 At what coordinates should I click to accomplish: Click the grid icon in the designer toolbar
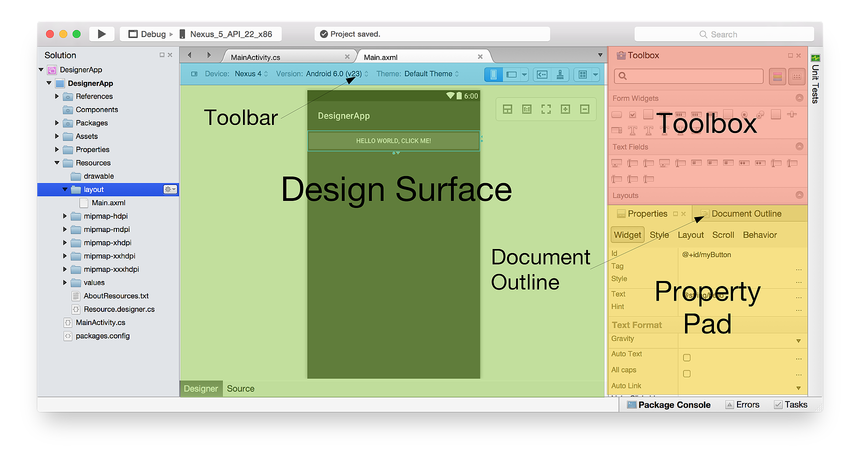(x=582, y=75)
